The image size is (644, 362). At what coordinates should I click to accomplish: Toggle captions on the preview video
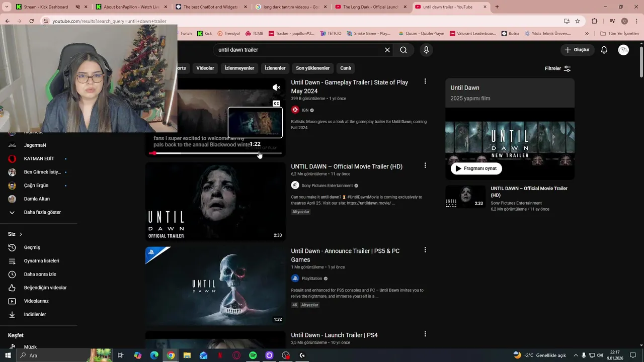[x=276, y=104]
